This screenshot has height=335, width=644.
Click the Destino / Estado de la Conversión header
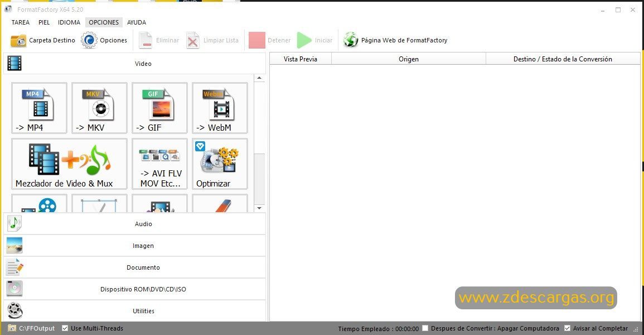tap(563, 59)
